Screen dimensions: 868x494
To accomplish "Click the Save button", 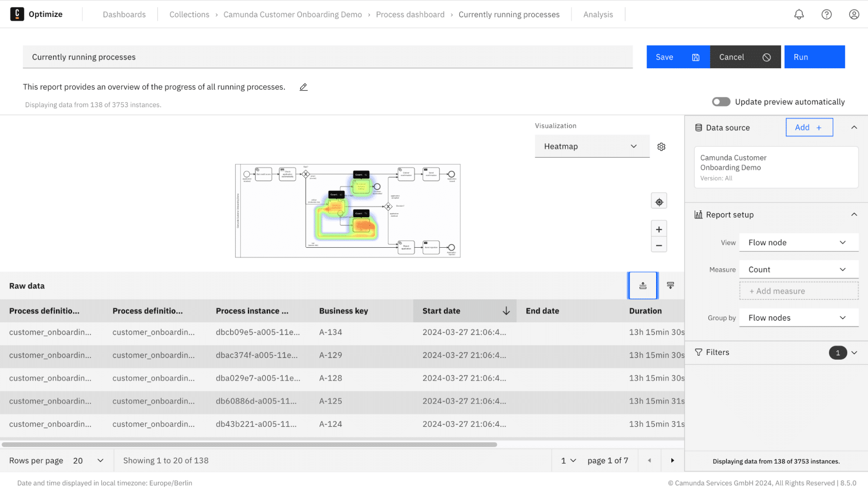I will coord(678,57).
